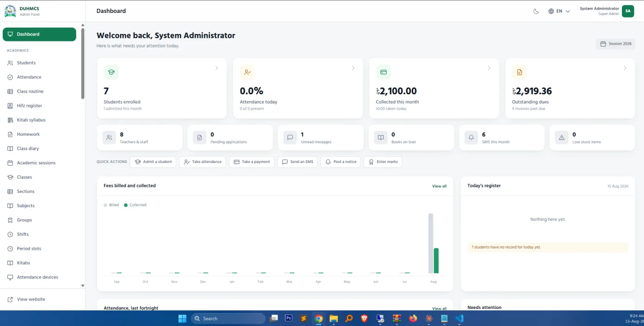Select Classes in the sidebar
This screenshot has width=644, height=326.
tap(39, 177)
